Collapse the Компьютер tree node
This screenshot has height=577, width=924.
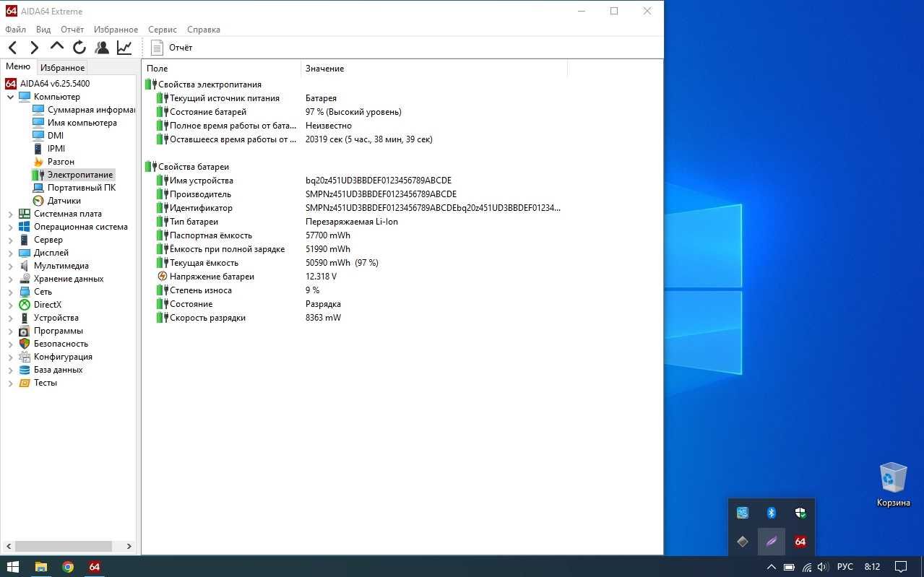pyautogui.click(x=10, y=97)
